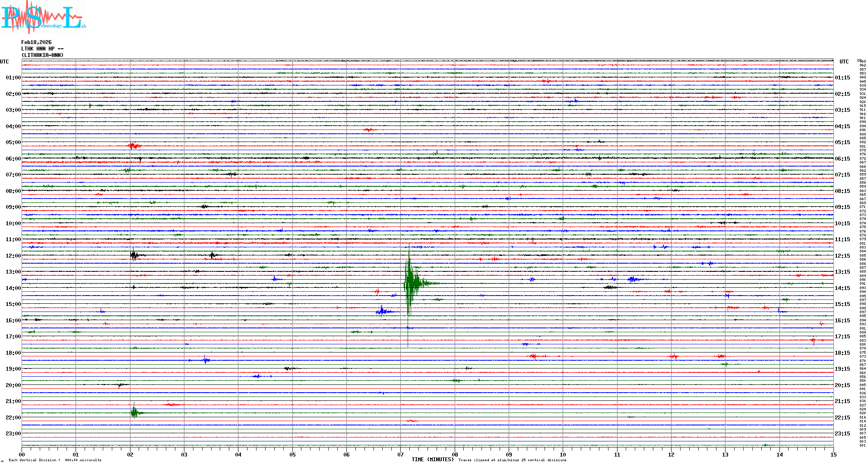This screenshot has width=868, height=466.
Task: Click the green event near 22:00
Action: point(135,413)
